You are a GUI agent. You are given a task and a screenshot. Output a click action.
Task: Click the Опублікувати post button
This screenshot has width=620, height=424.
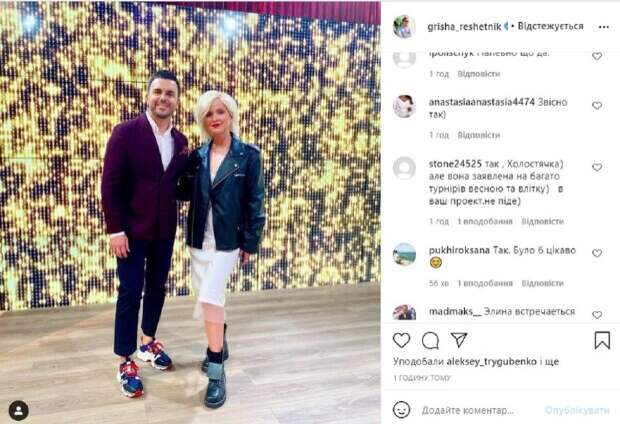click(577, 411)
